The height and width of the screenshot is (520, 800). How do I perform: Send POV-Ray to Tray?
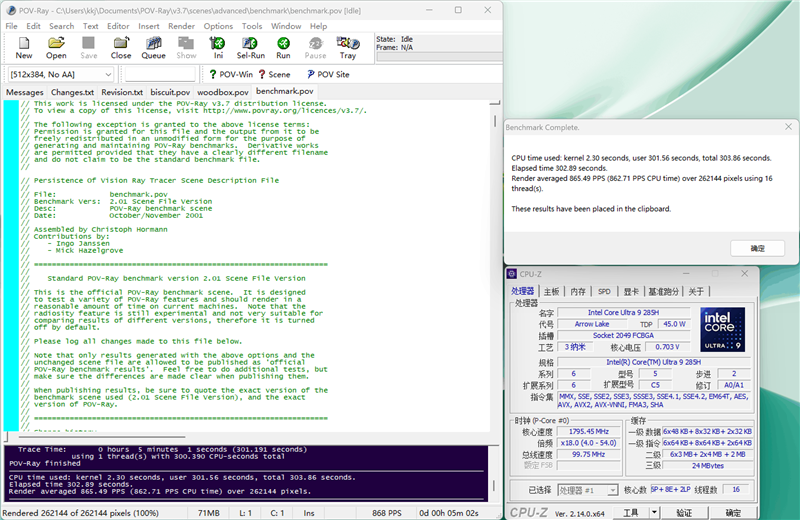[x=348, y=48]
